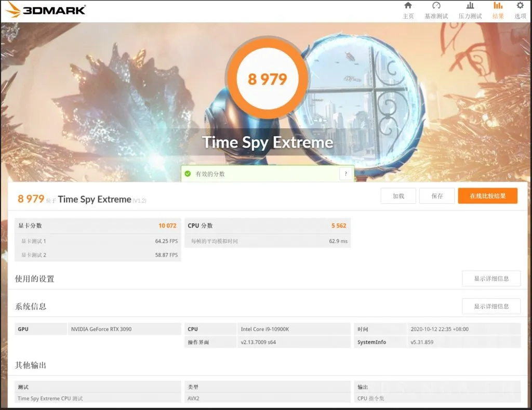The height and width of the screenshot is (410, 532).
Task: Click the 使用的设置 section heading
Action: 35,279
